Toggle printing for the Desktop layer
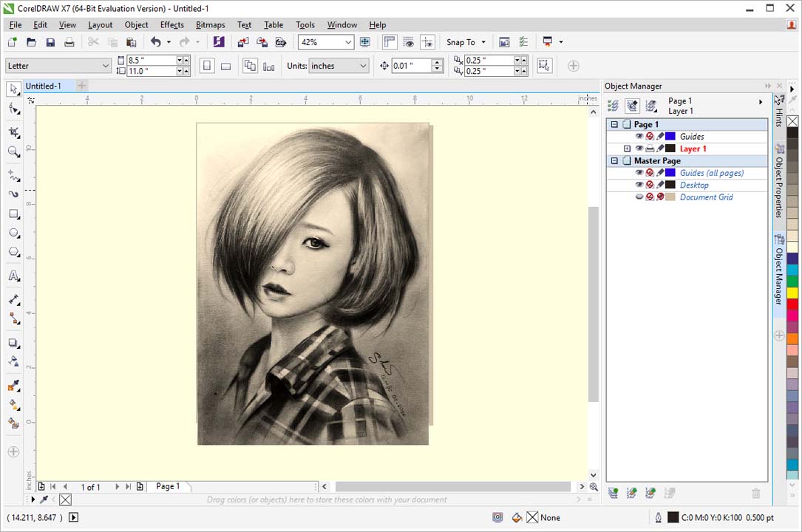The image size is (802, 532). [650, 185]
